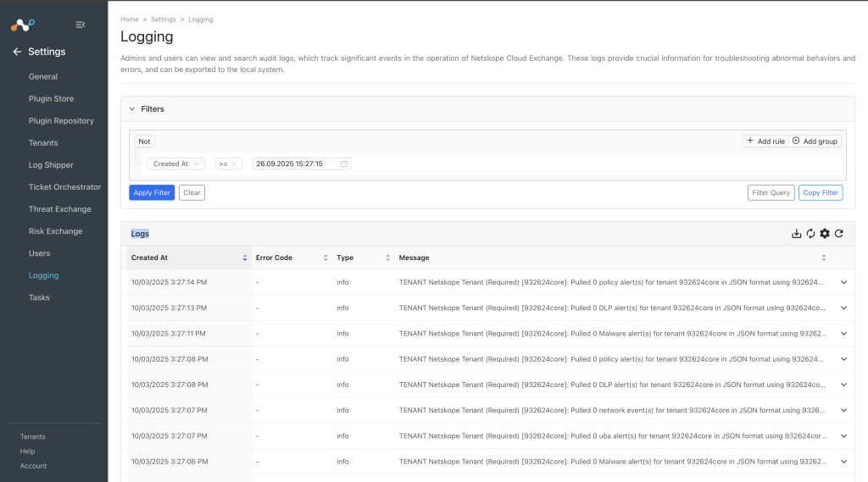The image size is (868, 482).
Task: Click the Filter Query button
Action: tap(771, 192)
